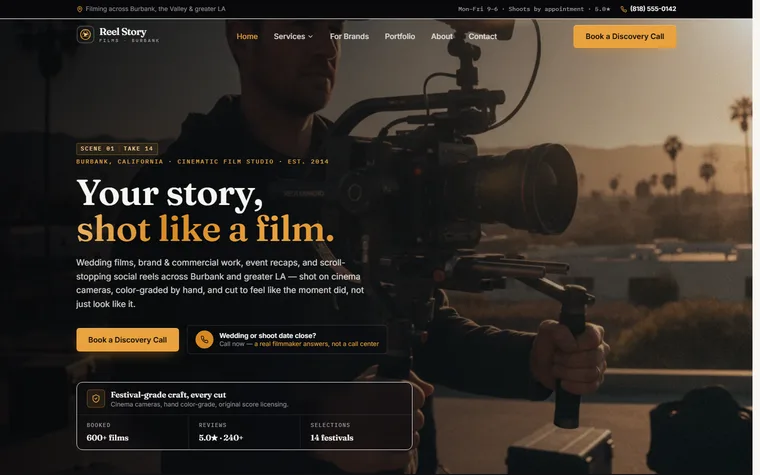The width and height of the screenshot is (760, 475).
Task: Open the Contact nav link
Action: tap(482, 36)
